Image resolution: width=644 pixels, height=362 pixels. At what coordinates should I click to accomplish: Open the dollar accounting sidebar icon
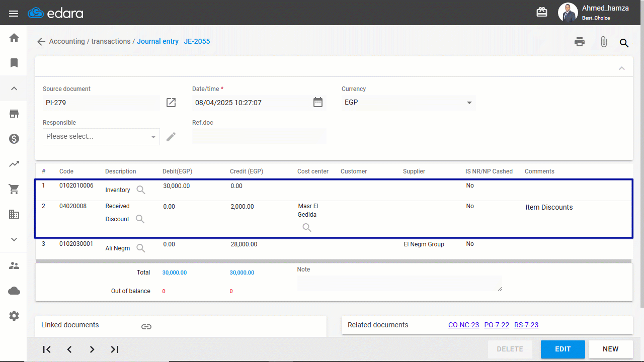click(14, 139)
